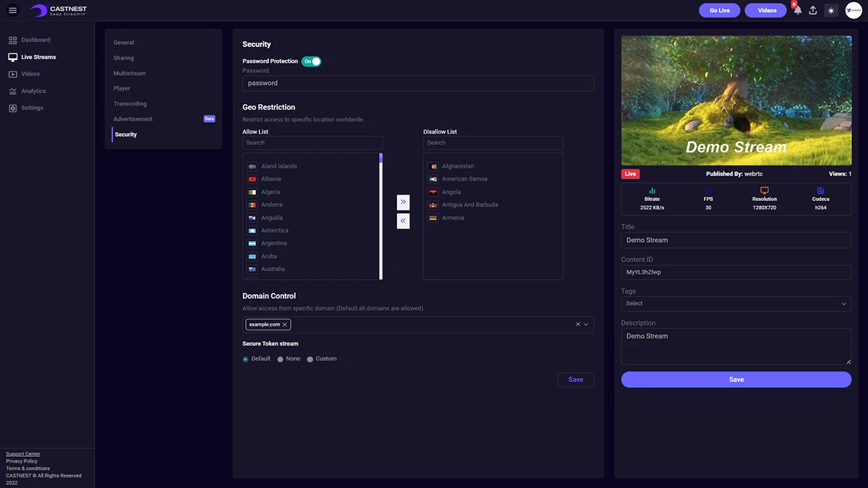Click the Dashboard grid icon
868x488 pixels.
coord(13,40)
